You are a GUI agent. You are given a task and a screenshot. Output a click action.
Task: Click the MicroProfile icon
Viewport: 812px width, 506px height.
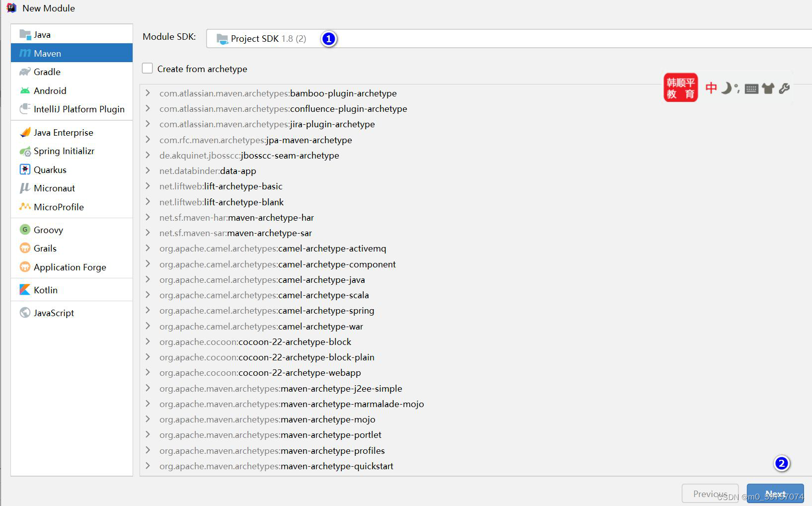point(25,207)
